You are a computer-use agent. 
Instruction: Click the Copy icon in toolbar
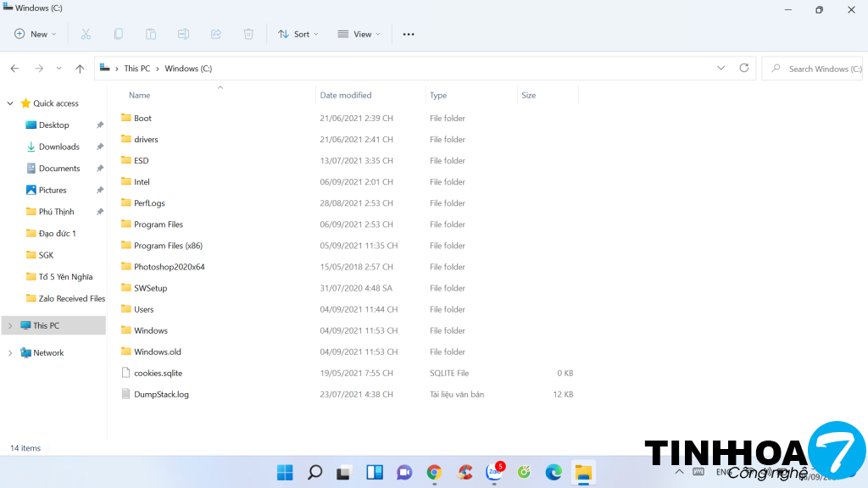[x=119, y=34]
